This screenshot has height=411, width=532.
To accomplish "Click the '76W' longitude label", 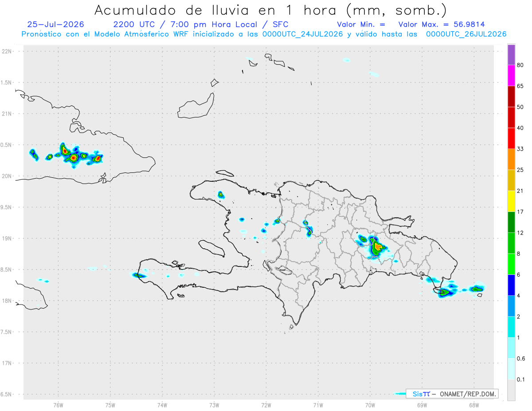I will point(58,405).
